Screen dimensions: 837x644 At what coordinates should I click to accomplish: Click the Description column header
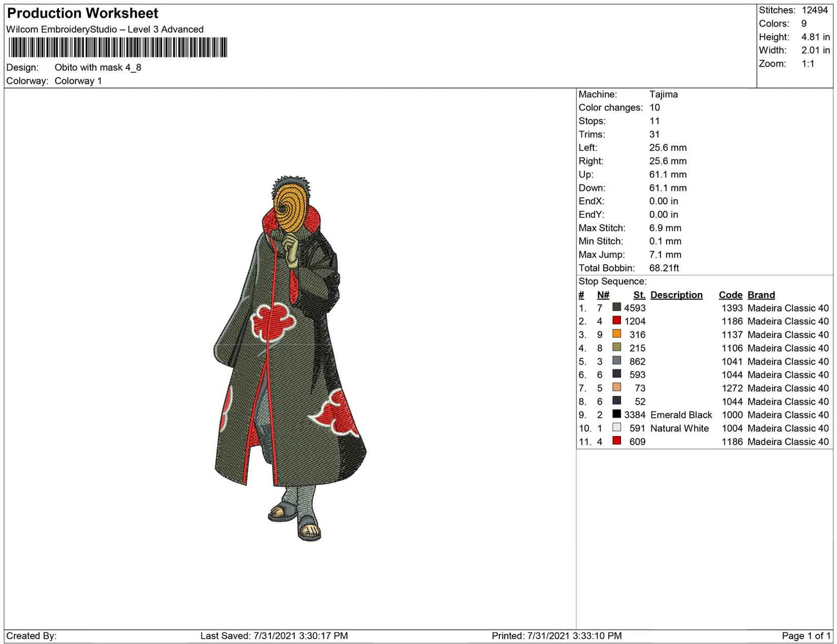(676, 295)
